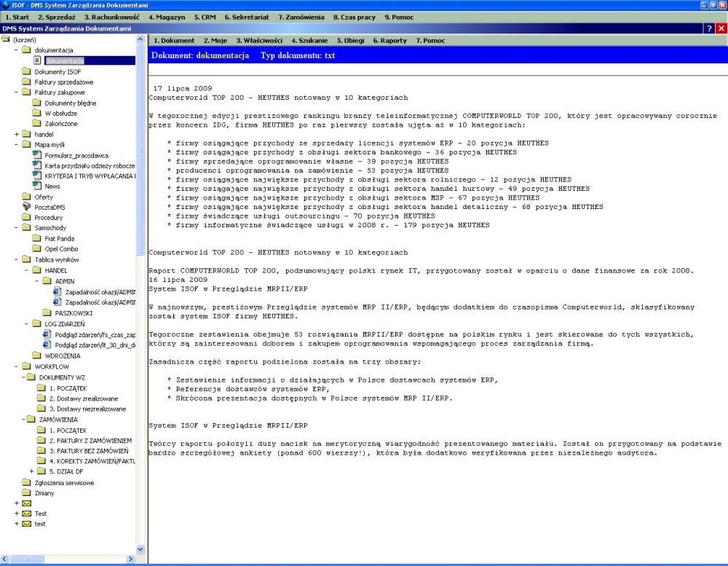Collapse the Tablica wyników folder

click(x=17, y=259)
